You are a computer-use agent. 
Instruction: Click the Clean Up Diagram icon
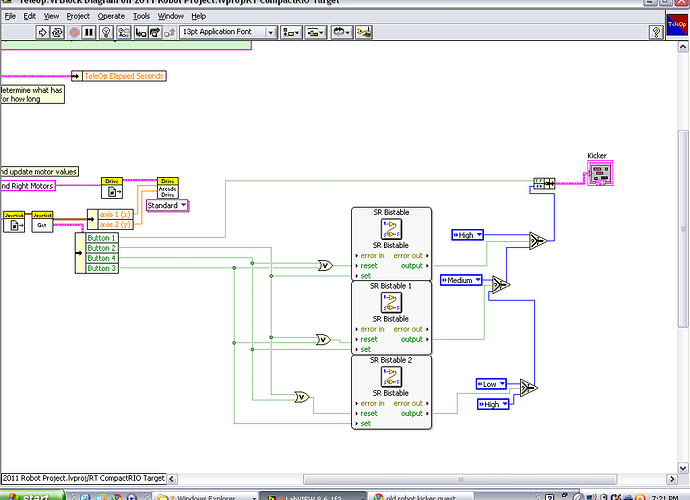click(x=364, y=32)
